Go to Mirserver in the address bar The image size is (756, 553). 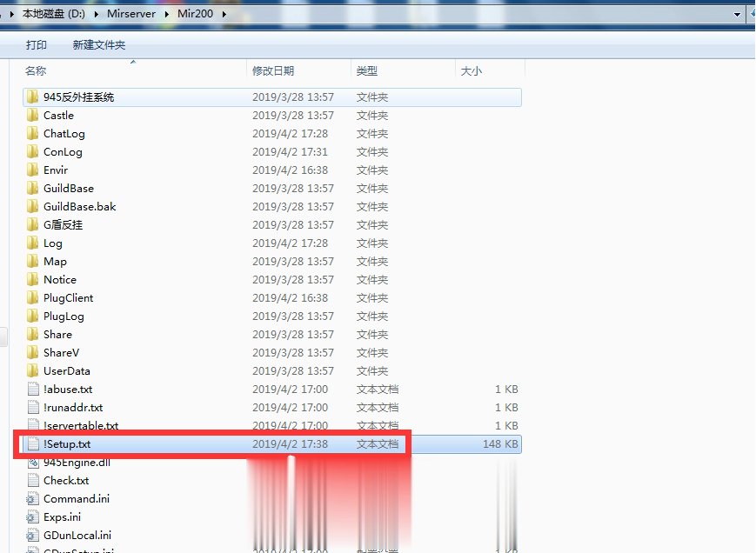131,14
